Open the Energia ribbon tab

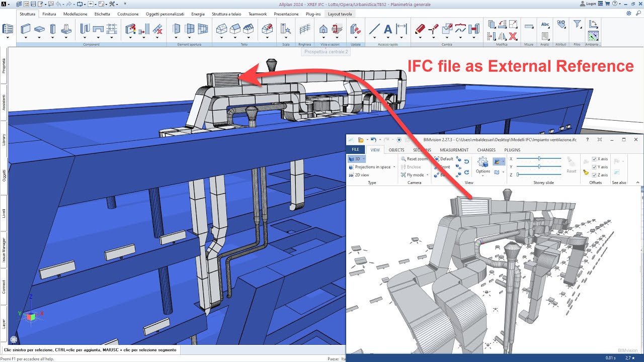[198, 14]
